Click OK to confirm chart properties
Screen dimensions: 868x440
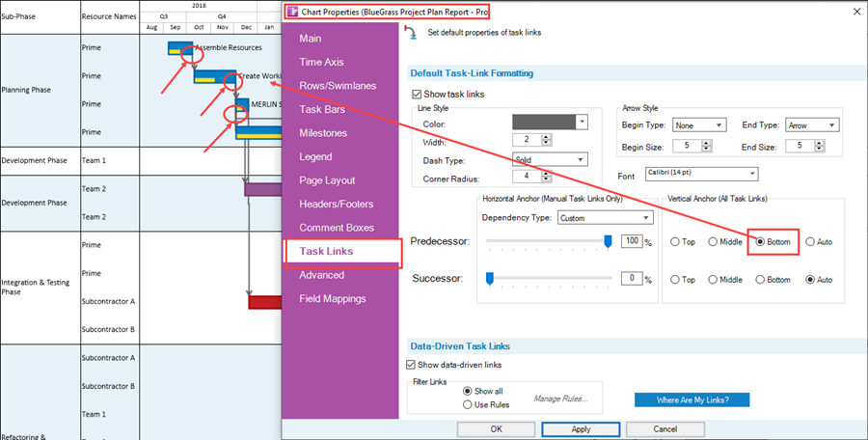[496, 429]
